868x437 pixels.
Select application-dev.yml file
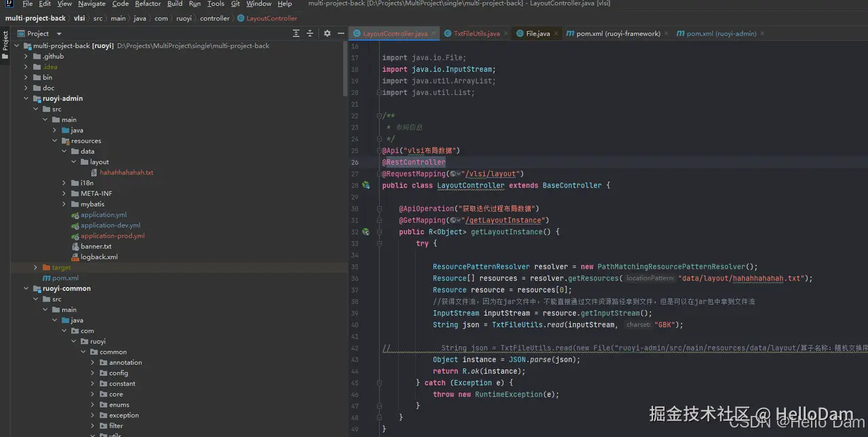pos(110,225)
